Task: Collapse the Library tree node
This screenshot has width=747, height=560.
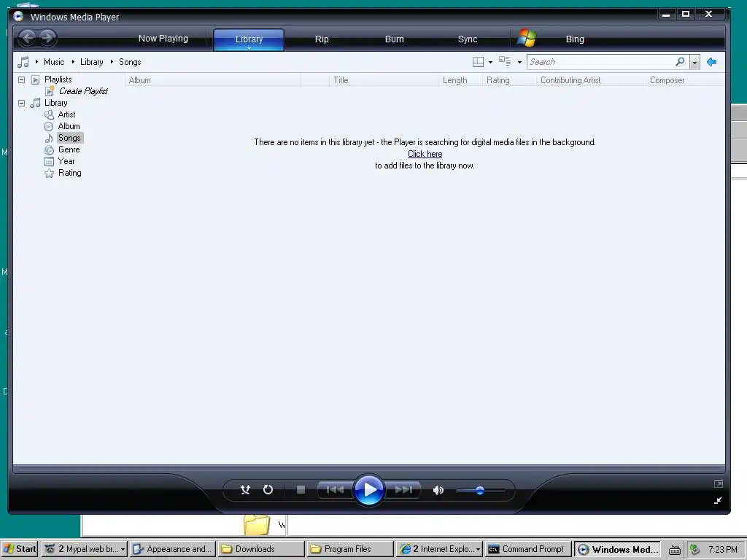Action: pos(21,103)
